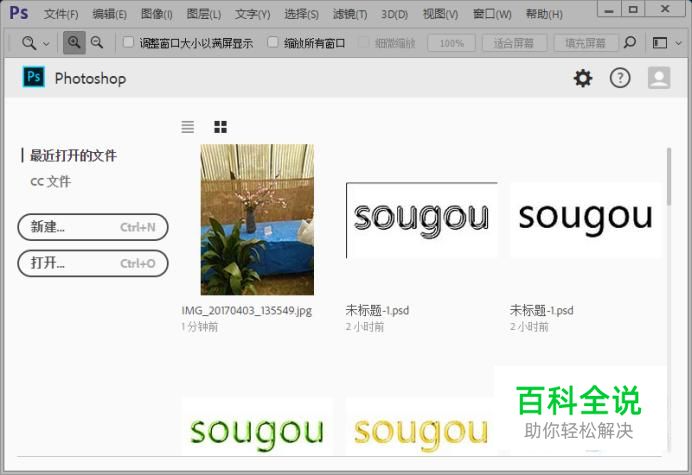Open the 文件(F) menu
The width and height of the screenshot is (692, 475).
tap(61, 14)
